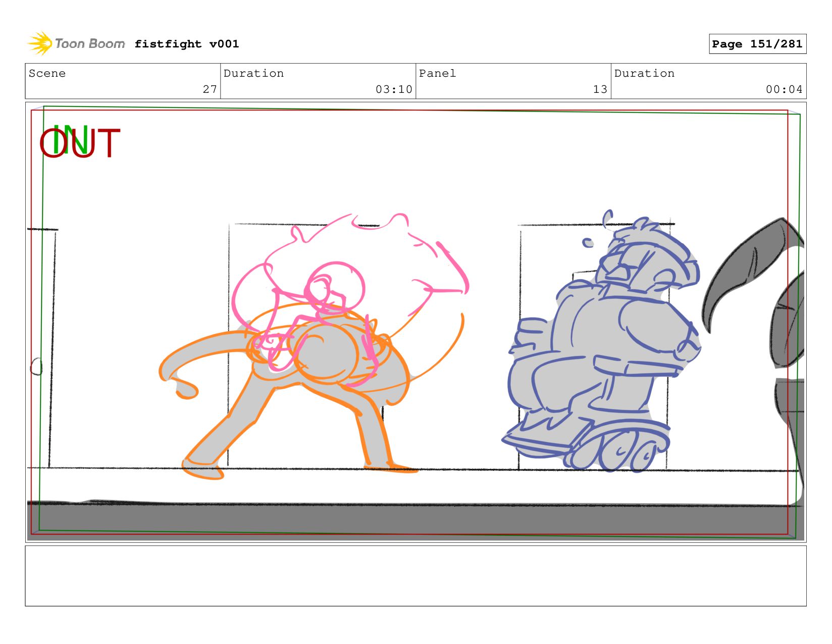Screen dimensions: 832x644
Task: Click the green 'IN' camera label
Action: click(71, 140)
